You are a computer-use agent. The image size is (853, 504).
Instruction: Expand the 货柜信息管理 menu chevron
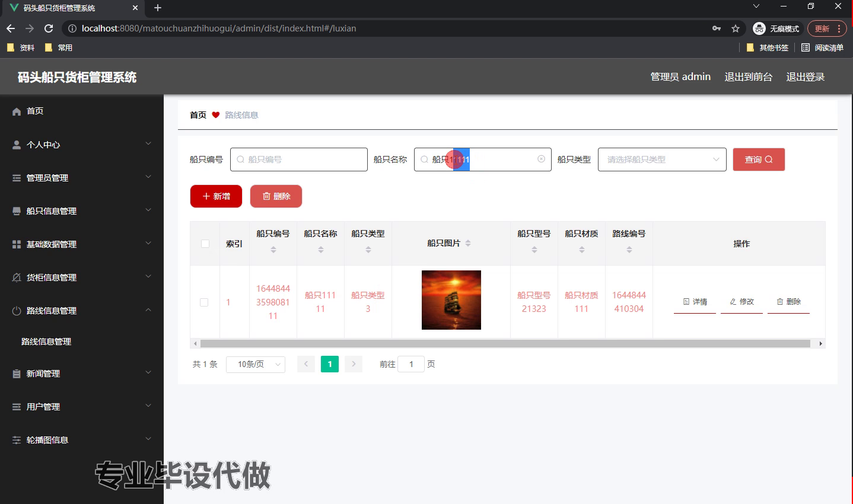148,276
